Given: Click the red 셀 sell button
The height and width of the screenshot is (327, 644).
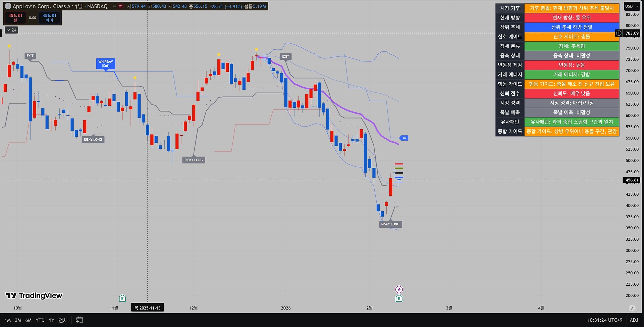Looking at the screenshot, I should 15,18.
